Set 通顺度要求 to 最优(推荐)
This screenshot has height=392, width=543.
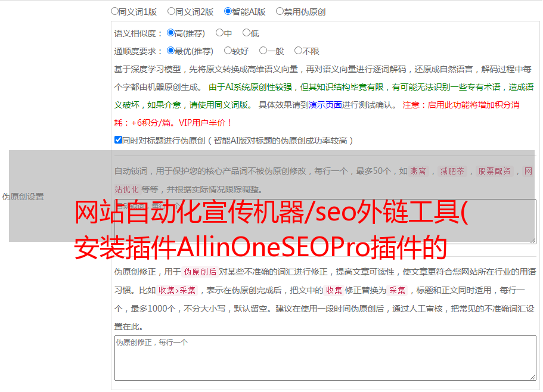point(170,51)
